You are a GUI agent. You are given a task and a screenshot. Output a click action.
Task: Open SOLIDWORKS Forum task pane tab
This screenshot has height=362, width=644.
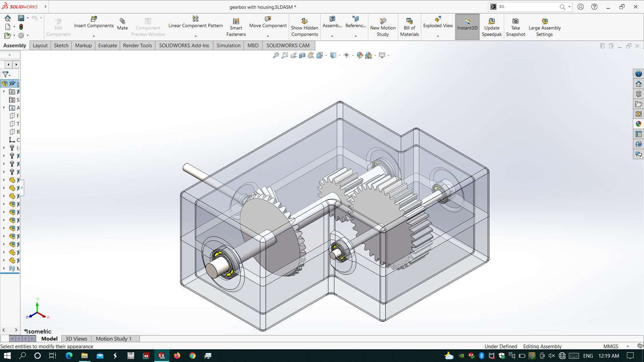638,154
